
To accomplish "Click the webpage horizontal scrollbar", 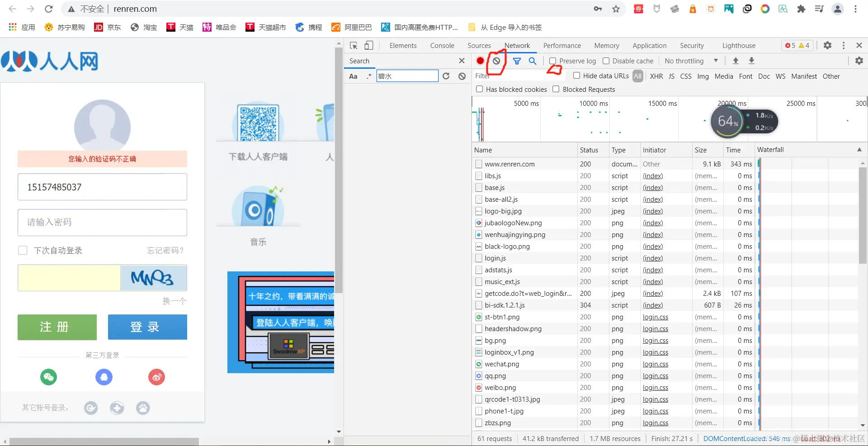I will pyautogui.click(x=104, y=441).
